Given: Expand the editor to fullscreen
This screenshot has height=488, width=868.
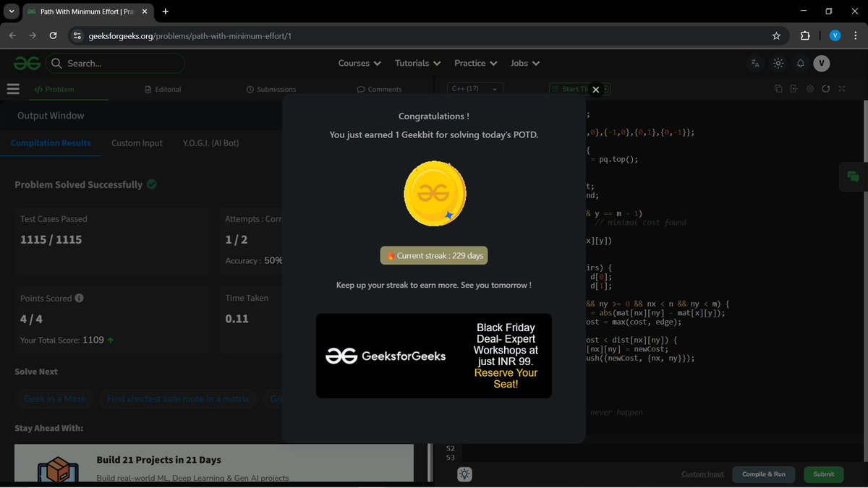Looking at the screenshot, I should click(841, 88).
